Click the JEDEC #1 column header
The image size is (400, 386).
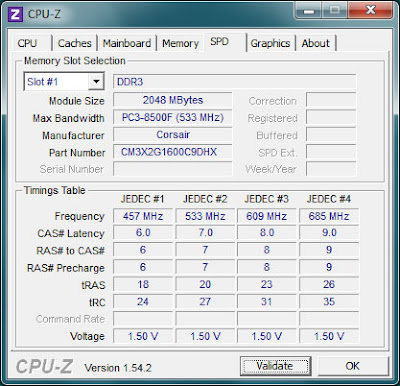point(143,199)
